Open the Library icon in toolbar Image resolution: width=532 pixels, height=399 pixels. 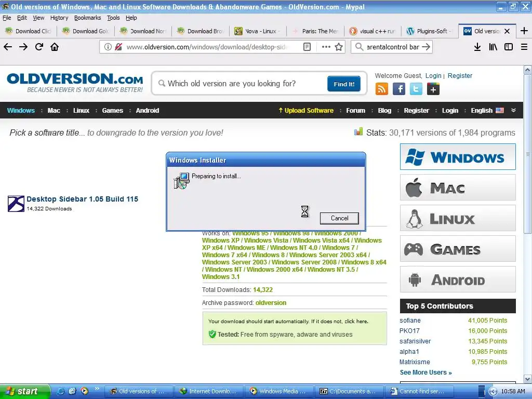(x=493, y=47)
